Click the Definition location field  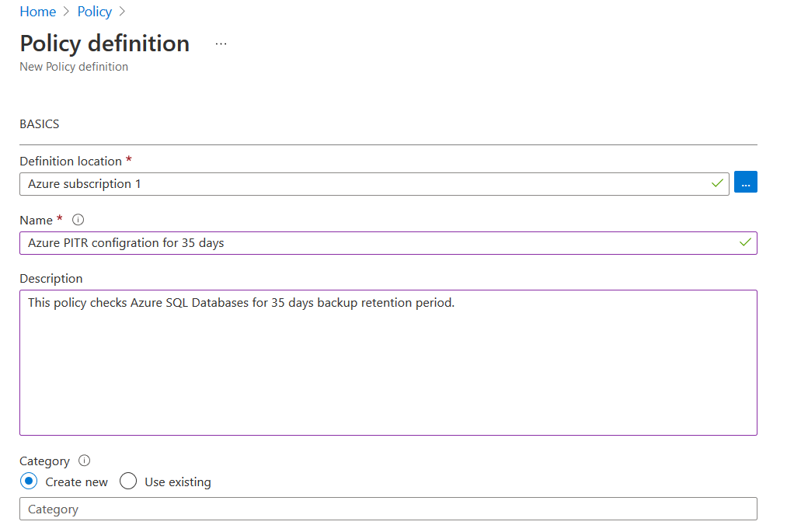[x=365, y=184]
